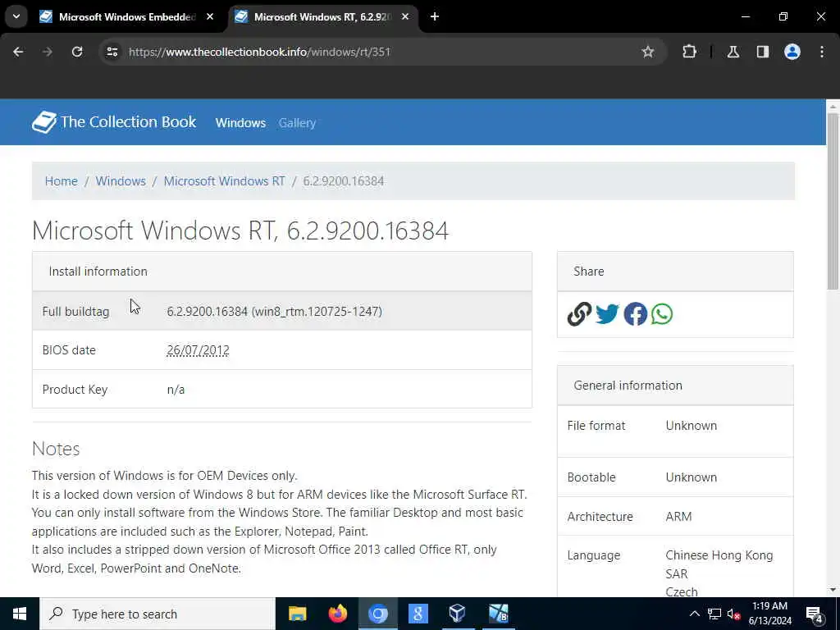Open the Windows Start button
840x630 pixels.
(x=20, y=614)
